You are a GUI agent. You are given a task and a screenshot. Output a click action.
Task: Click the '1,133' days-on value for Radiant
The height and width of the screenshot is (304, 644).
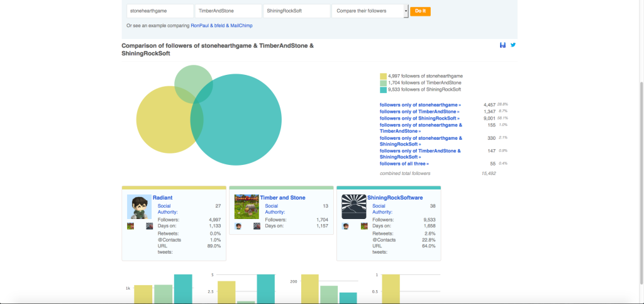[215, 226]
